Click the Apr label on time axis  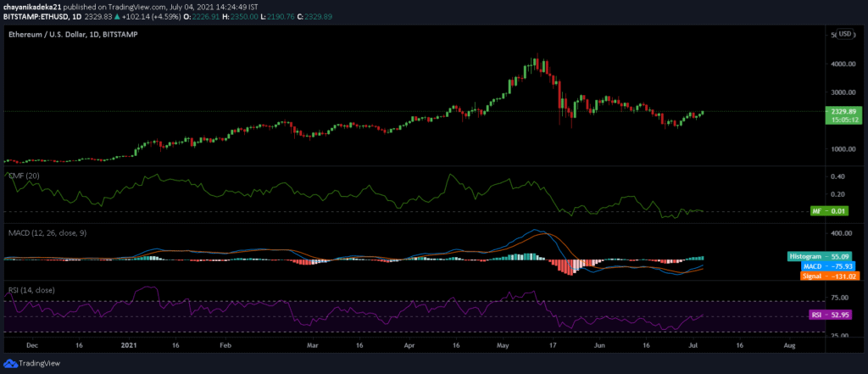(409, 345)
